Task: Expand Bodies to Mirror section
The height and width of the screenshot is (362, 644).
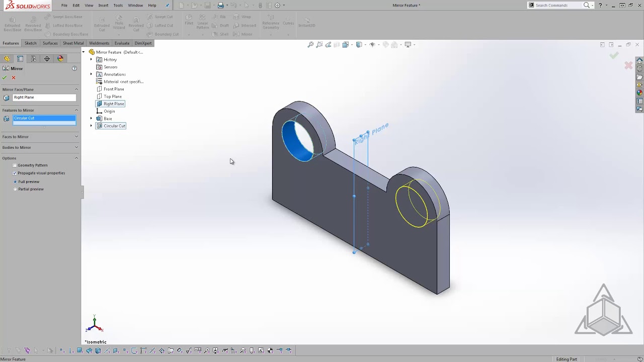Action: click(76, 147)
